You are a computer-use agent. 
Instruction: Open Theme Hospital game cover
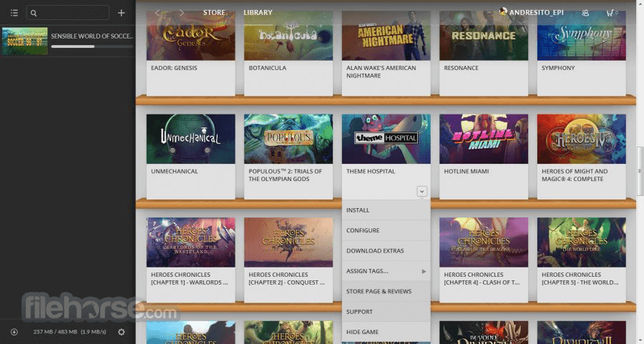pyautogui.click(x=386, y=139)
